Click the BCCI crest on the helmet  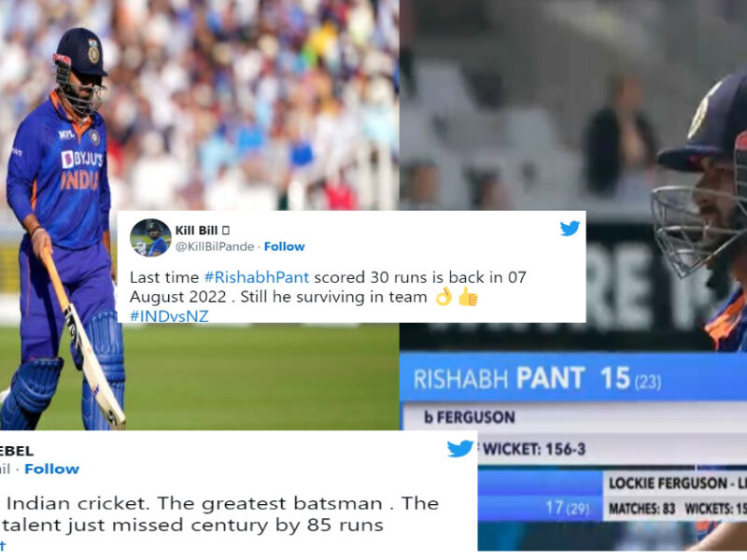tap(94, 51)
